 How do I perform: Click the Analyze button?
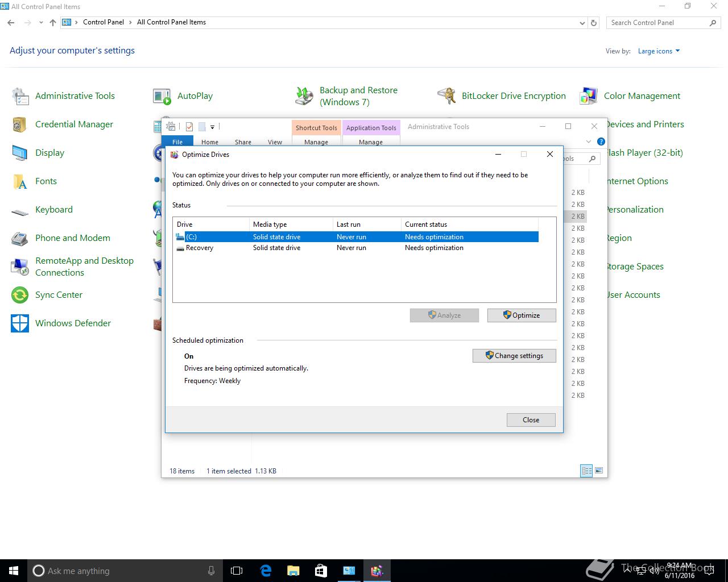coord(444,315)
